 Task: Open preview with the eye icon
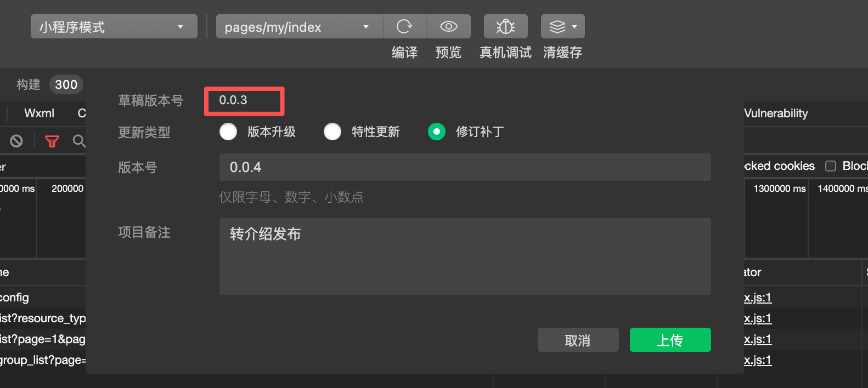point(449,26)
